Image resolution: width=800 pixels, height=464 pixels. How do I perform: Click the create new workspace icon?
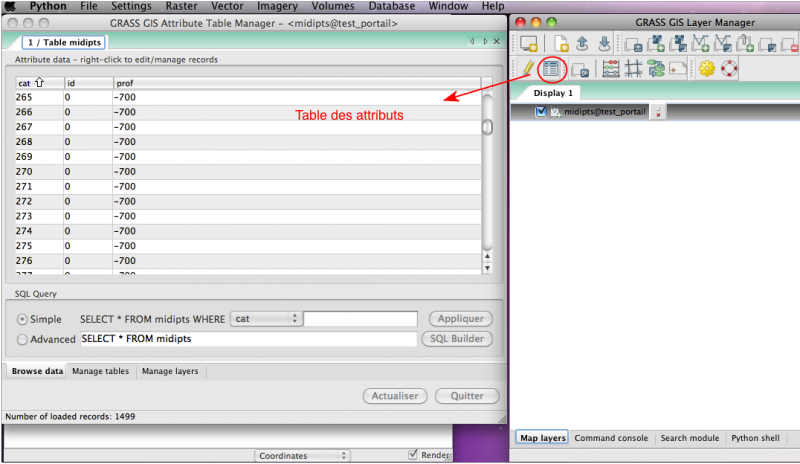tap(562, 43)
